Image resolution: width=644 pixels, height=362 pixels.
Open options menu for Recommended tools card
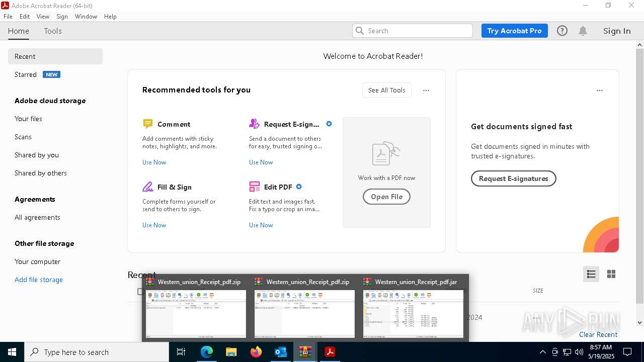pos(426,90)
